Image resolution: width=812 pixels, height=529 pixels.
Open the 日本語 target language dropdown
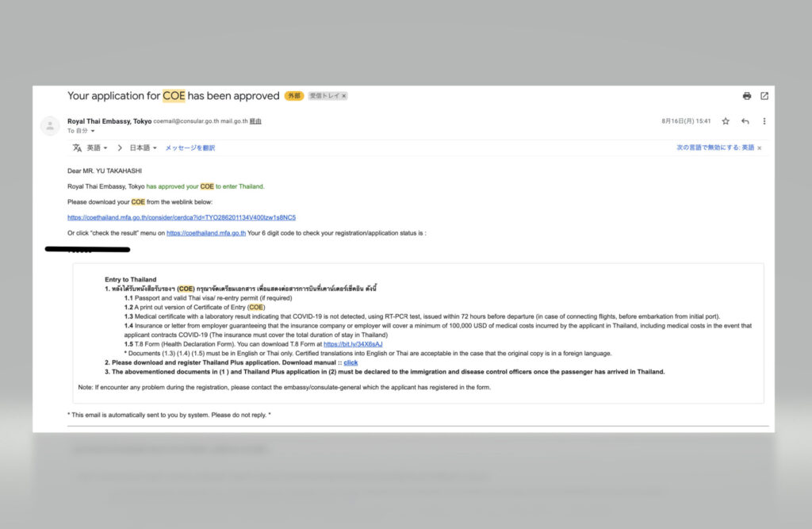143,148
